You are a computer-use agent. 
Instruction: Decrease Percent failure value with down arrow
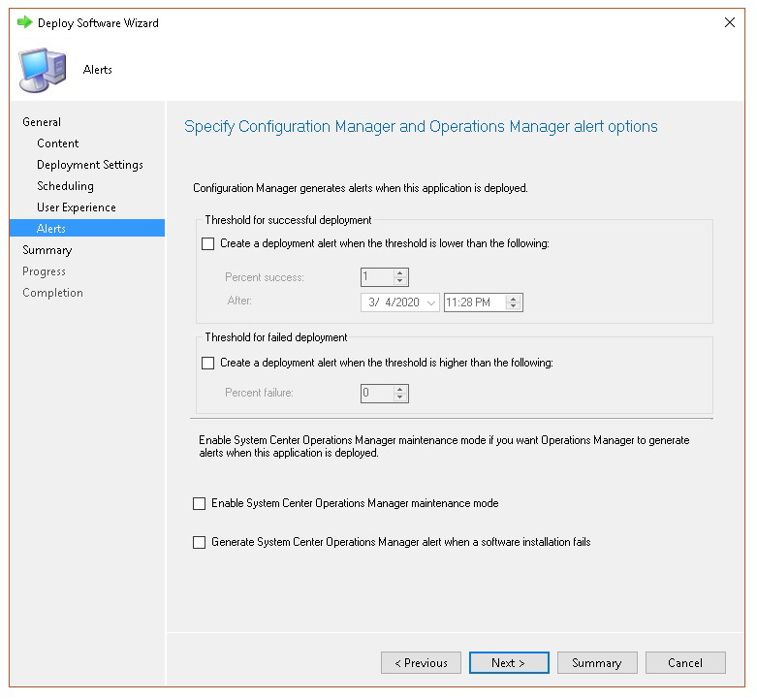point(400,398)
